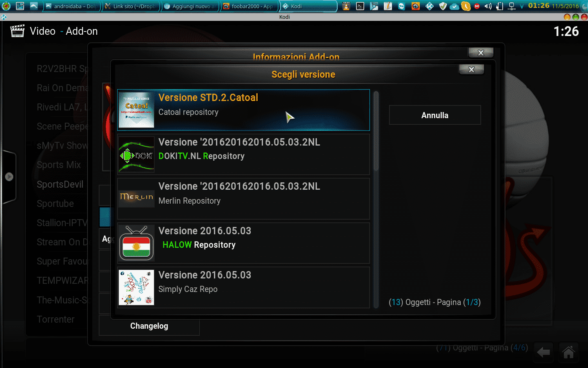Click the taskbar clock showing 01:26
This screenshot has height=368, width=588.
[539, 6]
